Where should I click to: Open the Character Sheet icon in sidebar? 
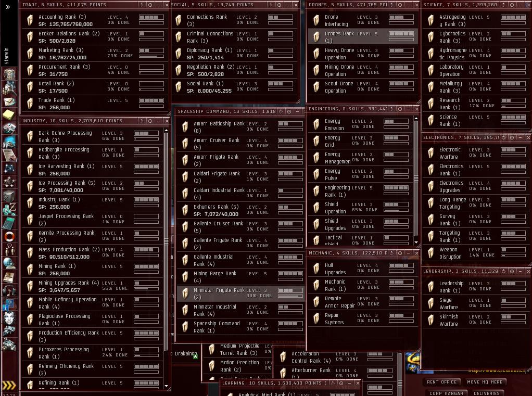pos(9,73)
